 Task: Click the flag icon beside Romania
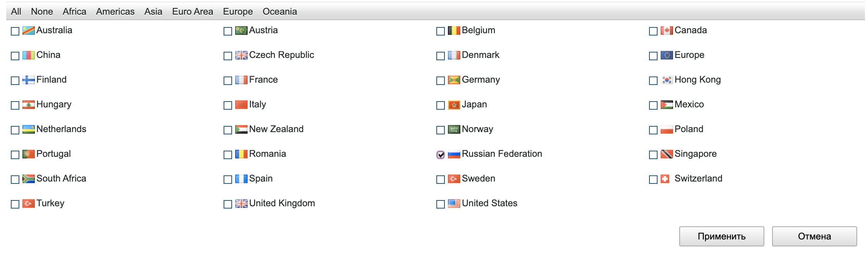(241, 154)
